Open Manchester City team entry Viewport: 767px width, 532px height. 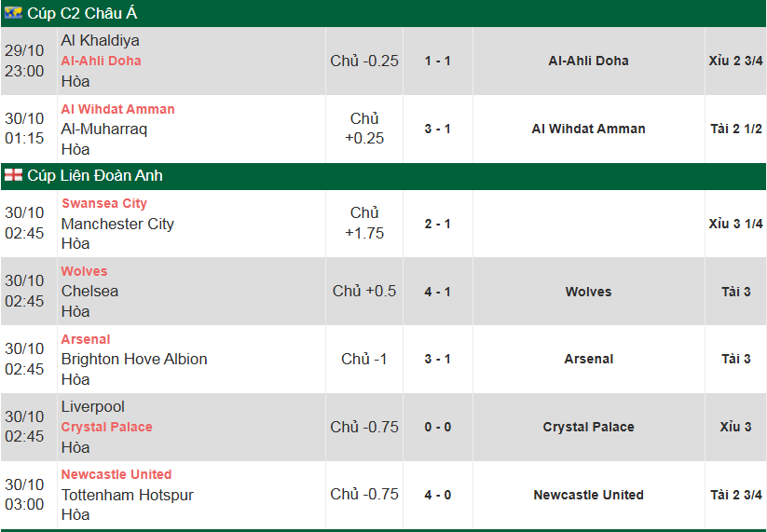(117, 224)
